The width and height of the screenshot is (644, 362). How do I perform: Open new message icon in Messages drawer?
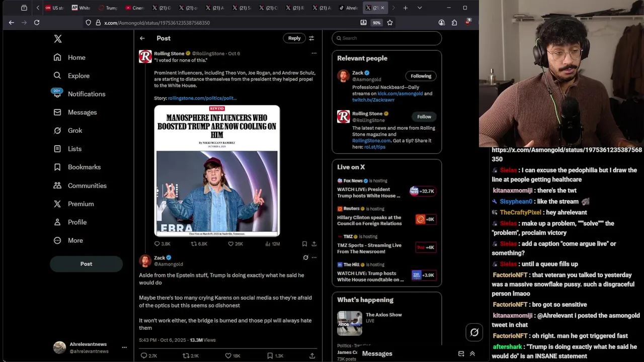461,353
